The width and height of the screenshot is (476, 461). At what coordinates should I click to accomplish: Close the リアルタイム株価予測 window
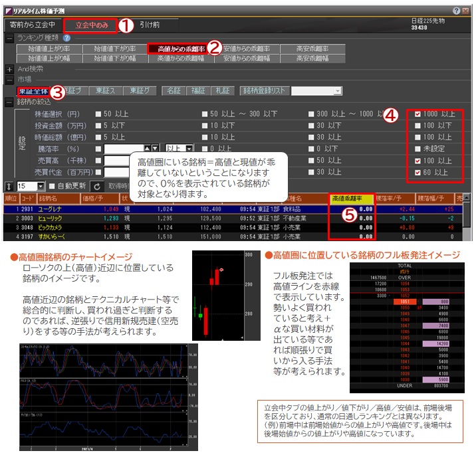(x=465, y=11)
